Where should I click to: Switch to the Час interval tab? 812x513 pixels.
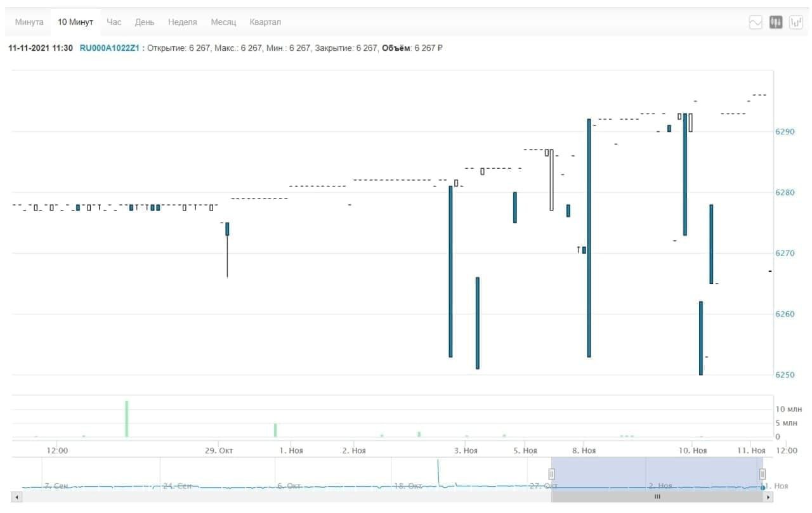(114, 22)
